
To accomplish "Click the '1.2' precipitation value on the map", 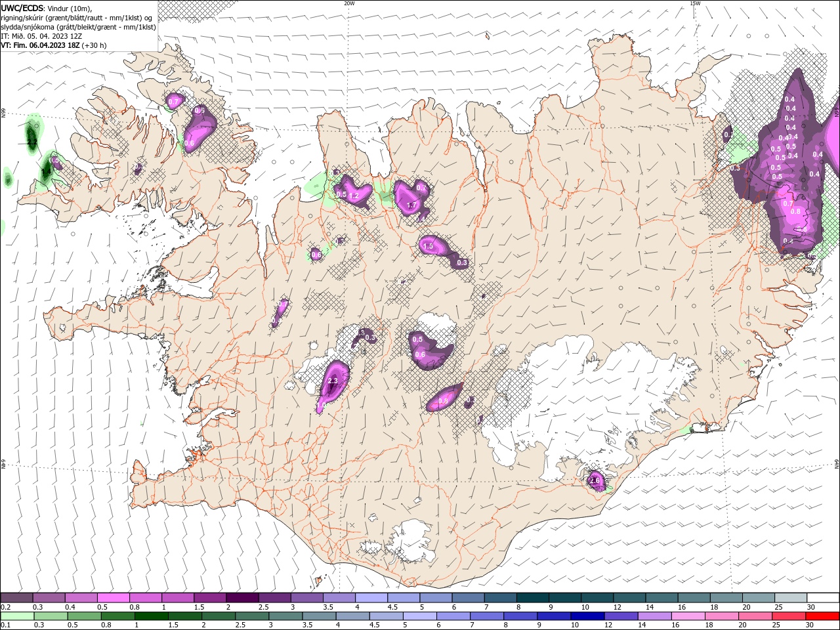I will pos(354,196).
